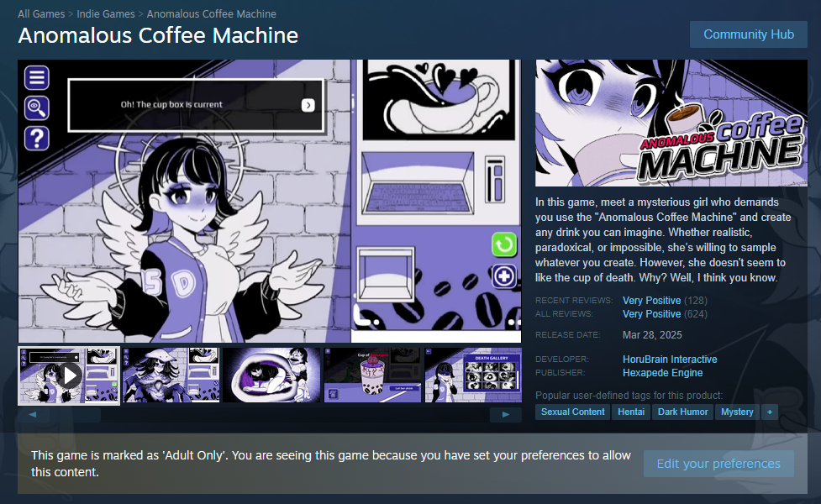Click the right arrow of the thumbnail strip
821x504 pixels.
coord(506,414)
